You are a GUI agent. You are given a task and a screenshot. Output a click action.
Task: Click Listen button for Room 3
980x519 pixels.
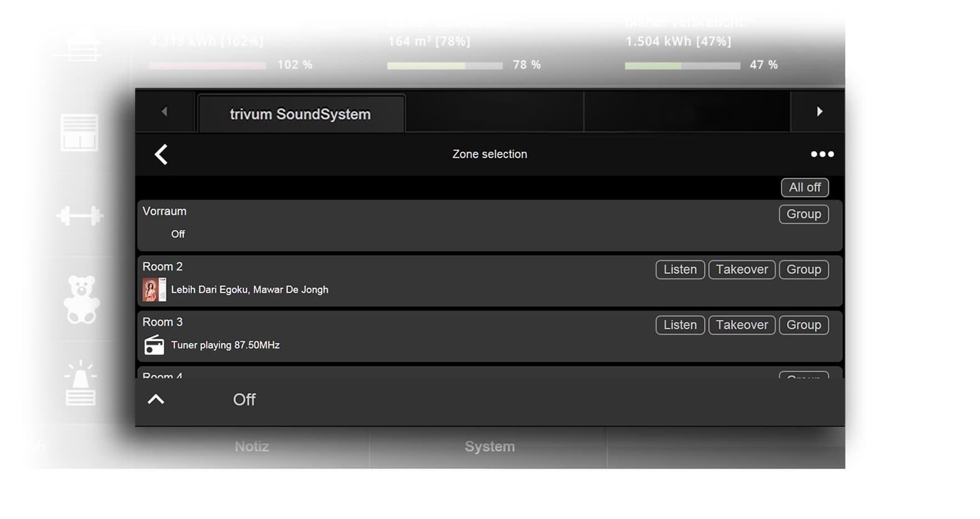pos(680,325)
